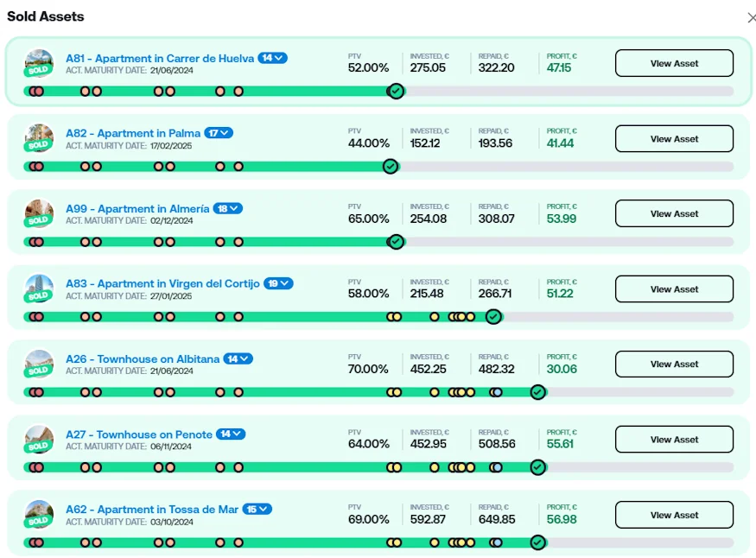This screenshot has height=558, width=756.
Task: Expand the 14 badge dropdown for A81
Action: click(x=273, y=58)
